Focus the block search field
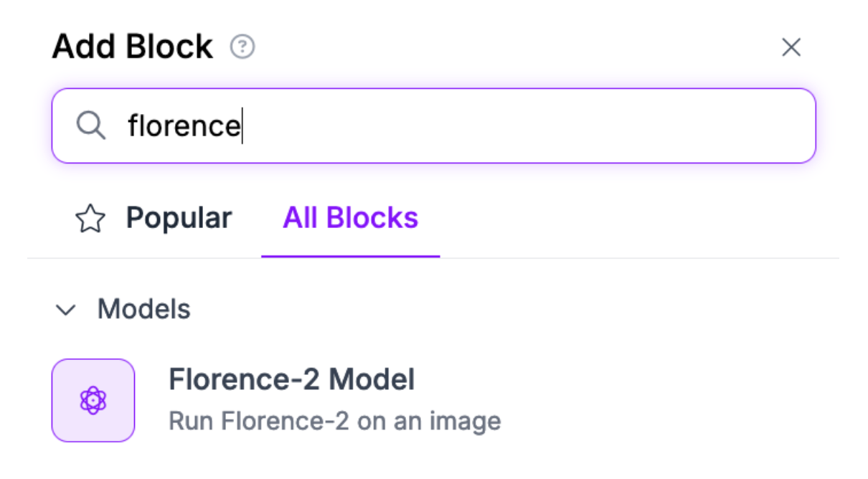This screenshot has width=868, height=479. (459, 126)
